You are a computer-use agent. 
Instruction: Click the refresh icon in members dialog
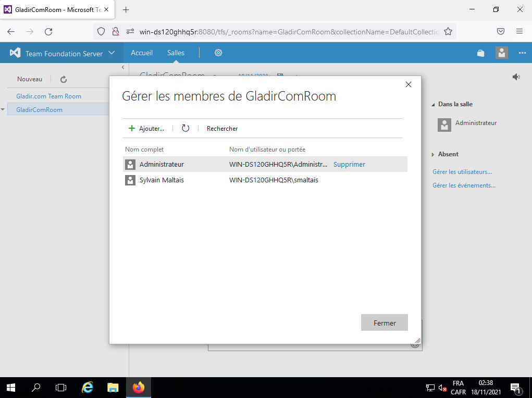click(185, 128)
